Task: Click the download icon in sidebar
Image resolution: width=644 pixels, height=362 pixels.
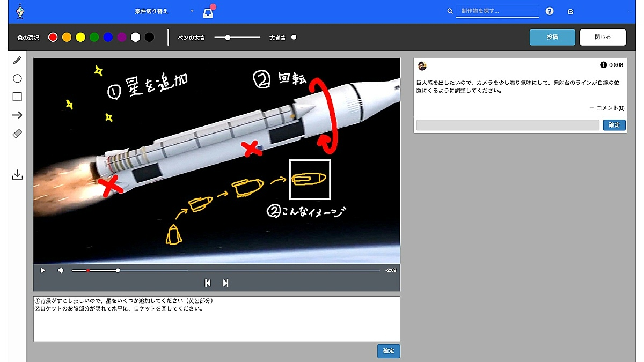Action: (17, 175)
